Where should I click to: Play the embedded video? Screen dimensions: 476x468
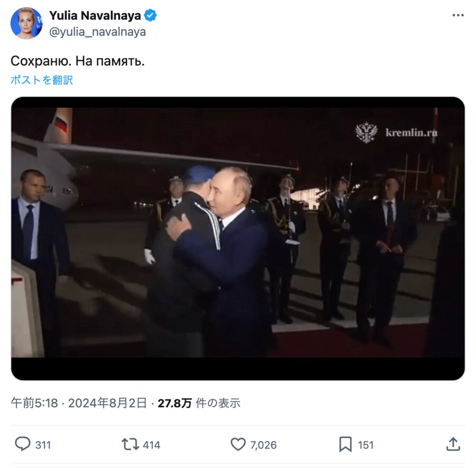pos(238,238)
